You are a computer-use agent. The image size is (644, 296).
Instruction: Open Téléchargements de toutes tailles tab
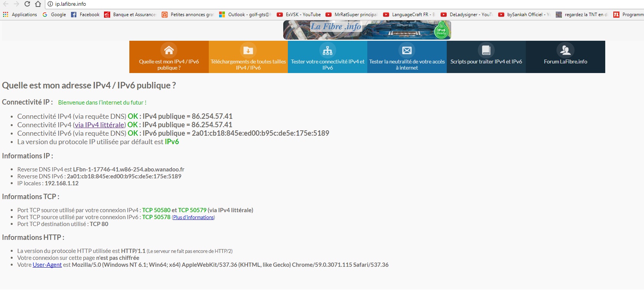click(x=248, y=57)
